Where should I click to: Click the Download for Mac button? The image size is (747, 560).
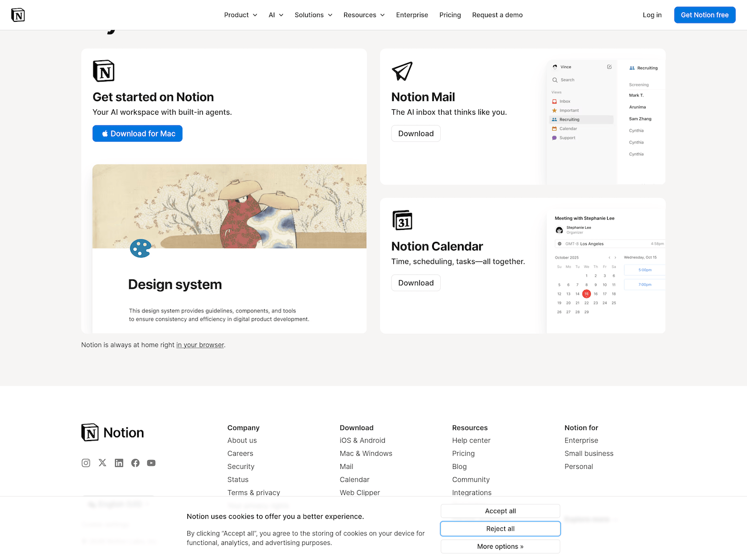pyautogui.click(x=138, y=134)
